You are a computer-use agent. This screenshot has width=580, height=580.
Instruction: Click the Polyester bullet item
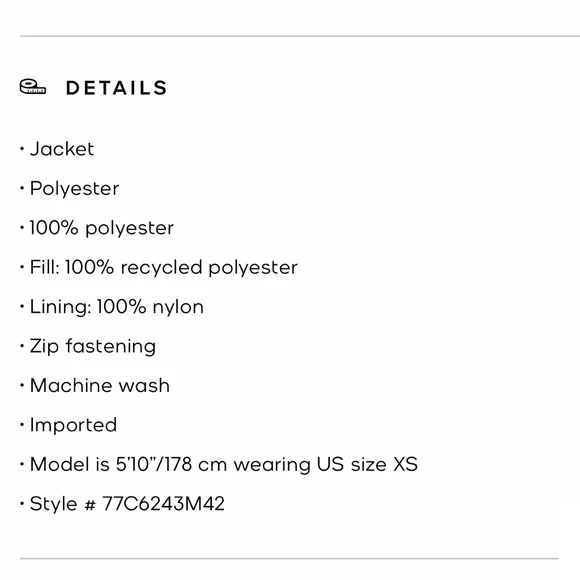pyautogui.click(x=74, y=189)
